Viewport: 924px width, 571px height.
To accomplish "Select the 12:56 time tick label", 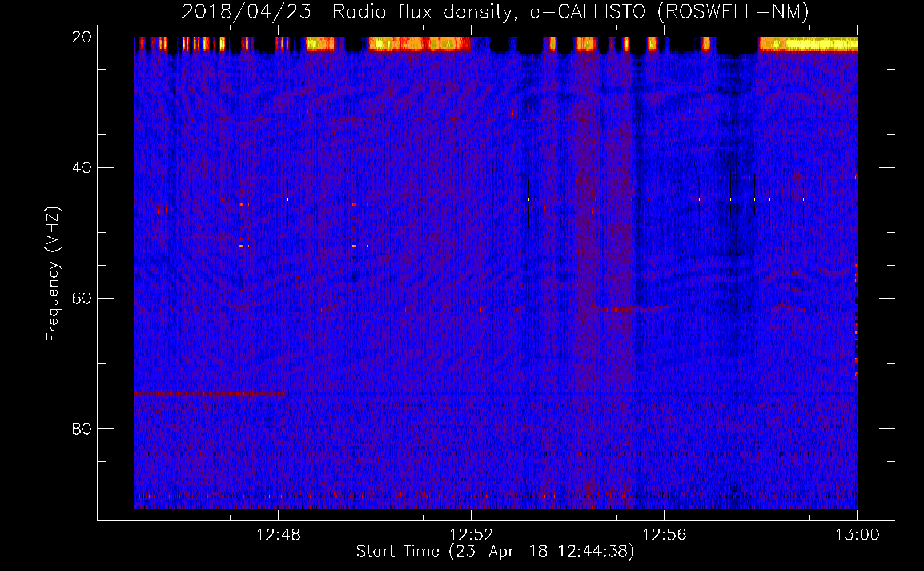I will 664,535.
